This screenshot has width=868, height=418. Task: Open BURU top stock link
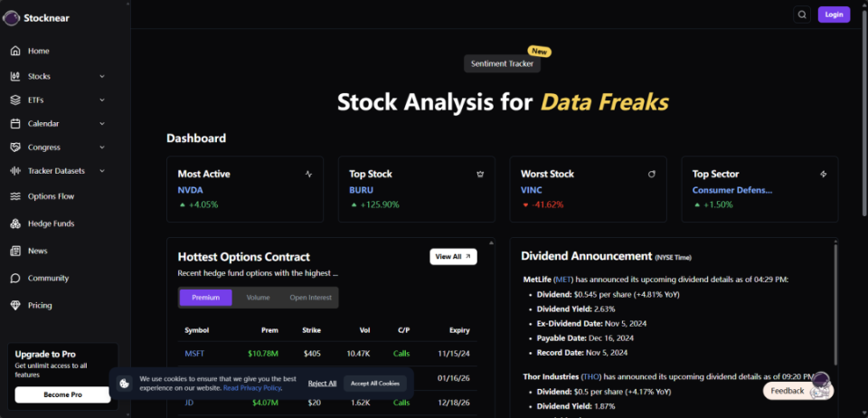[361, 190]
